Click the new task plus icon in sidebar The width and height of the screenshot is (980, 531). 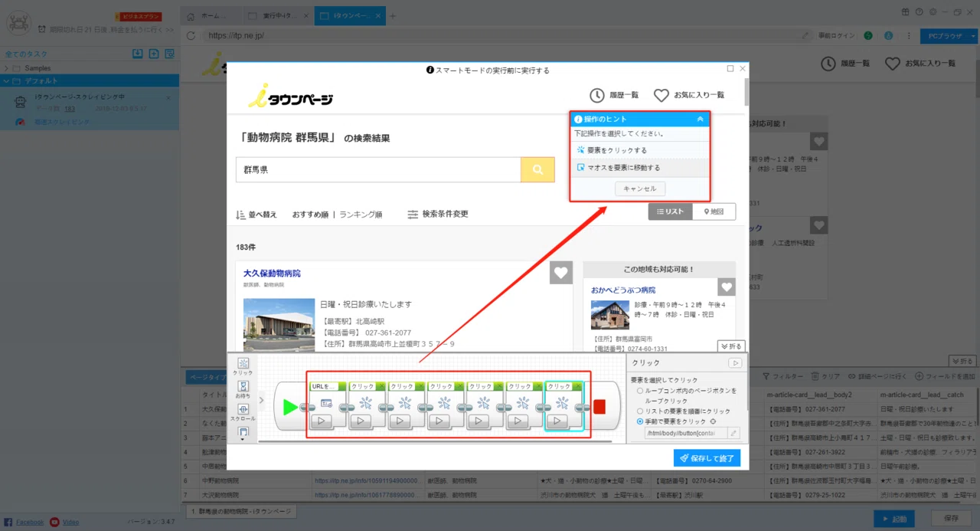(x=153, y=54)
